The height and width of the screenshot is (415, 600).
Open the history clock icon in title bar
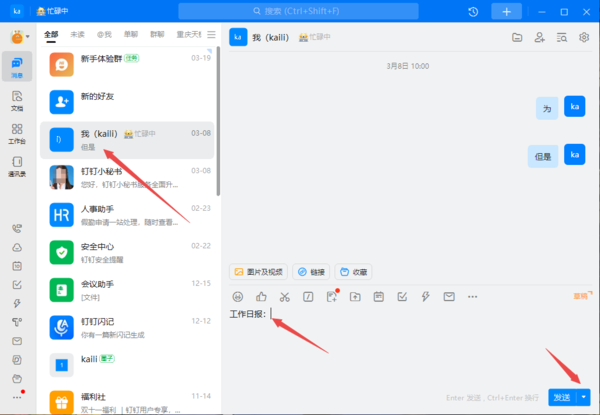coord(473,11)
